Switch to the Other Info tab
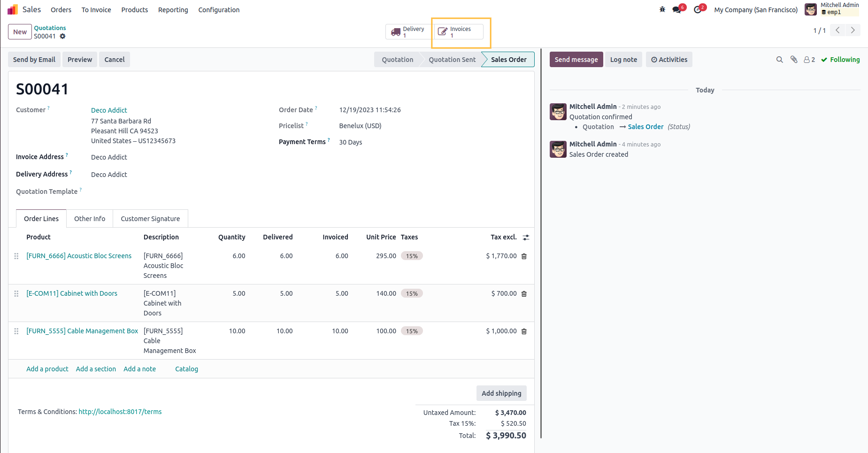 tap(90, 219)
